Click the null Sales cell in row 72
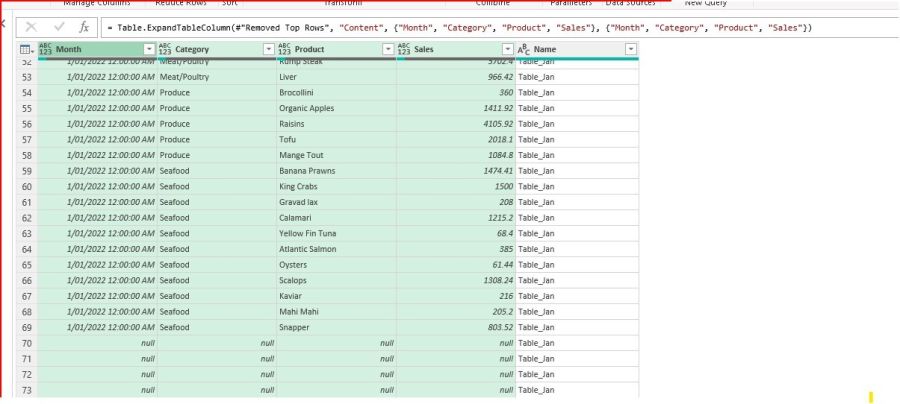Viewport: 900px width, 404px height. point(456,374)
